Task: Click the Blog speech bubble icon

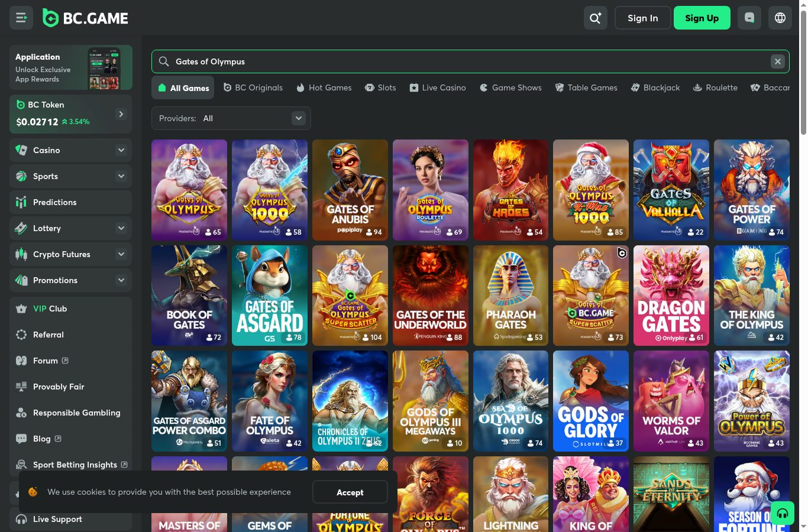Action: [x=21, y=439]
